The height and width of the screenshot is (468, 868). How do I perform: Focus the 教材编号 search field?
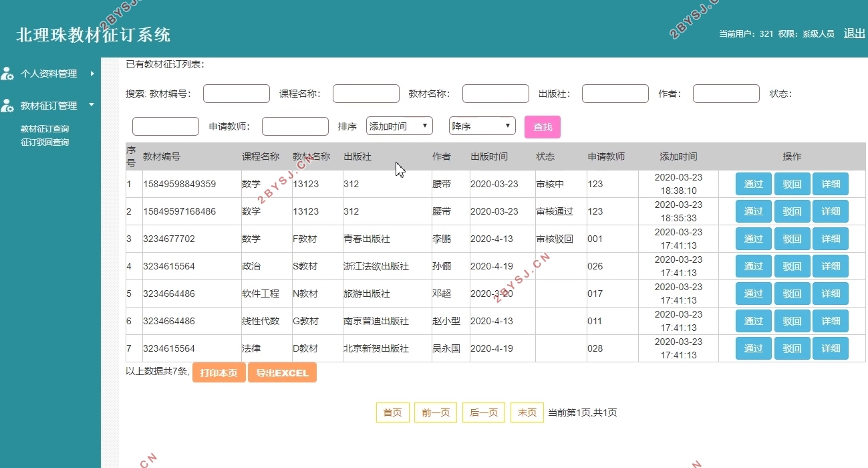[237, 94]
